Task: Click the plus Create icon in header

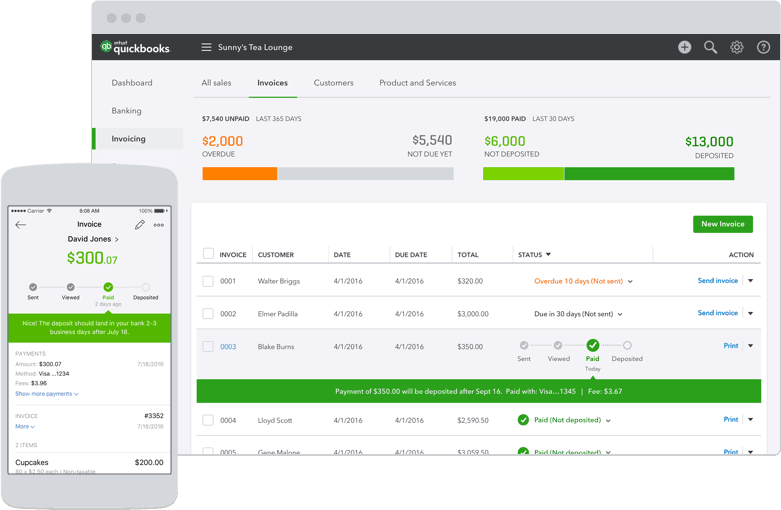Action: 684,47
